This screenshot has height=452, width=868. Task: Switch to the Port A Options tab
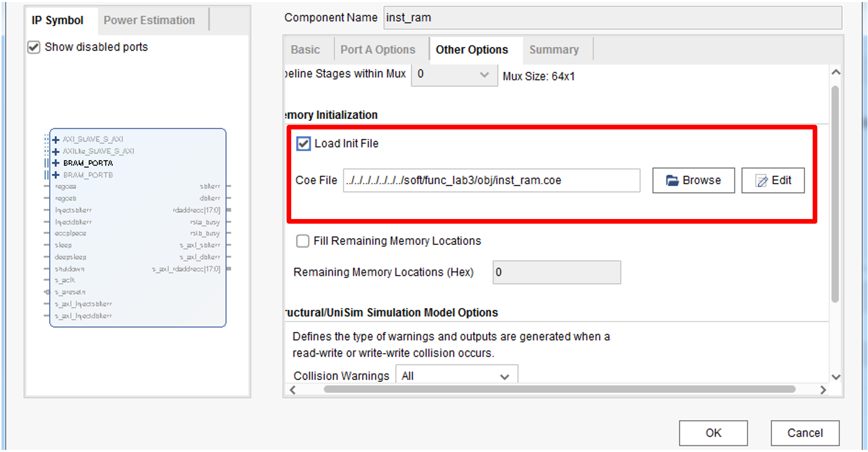coord(378,50)
